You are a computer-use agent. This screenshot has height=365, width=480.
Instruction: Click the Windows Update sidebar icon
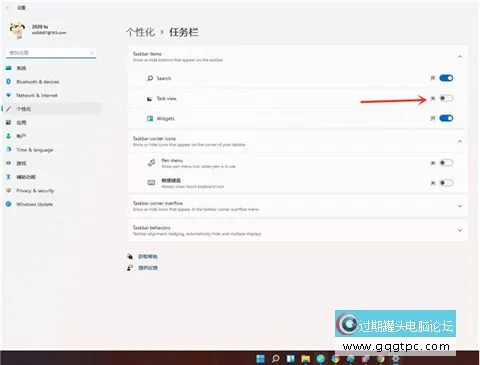coord(9,204)
